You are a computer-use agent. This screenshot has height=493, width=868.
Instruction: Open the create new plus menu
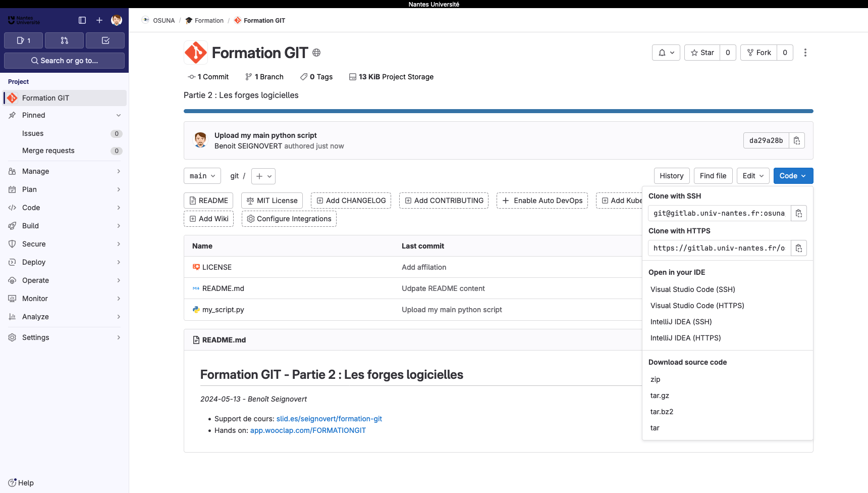[x=99, y=20]
